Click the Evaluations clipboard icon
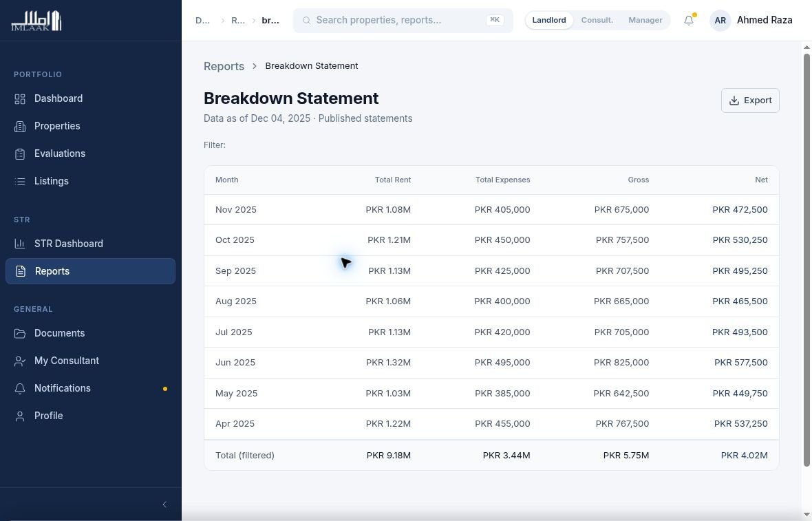This screenshot has height=521, width=812. tap(20, 153)
